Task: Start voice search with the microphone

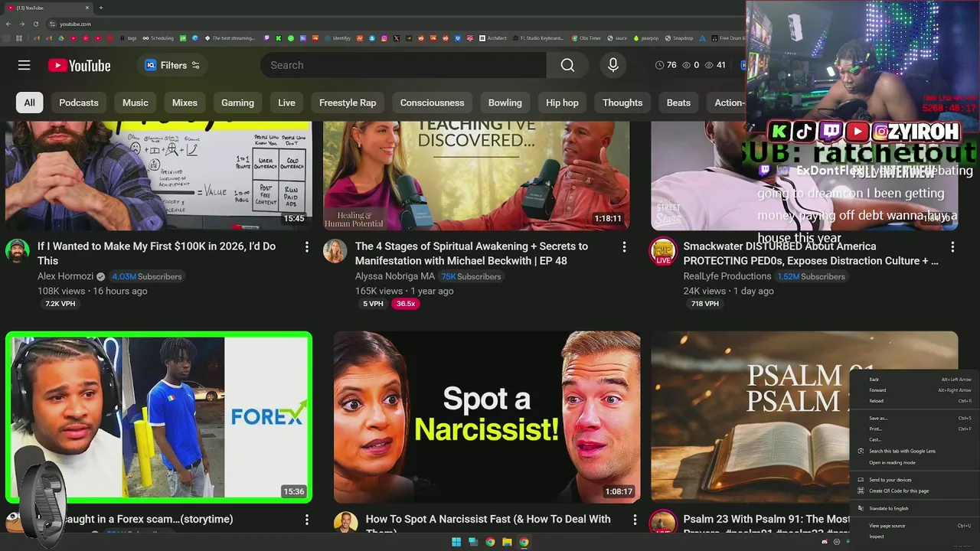Action: [x=612, y=65]
